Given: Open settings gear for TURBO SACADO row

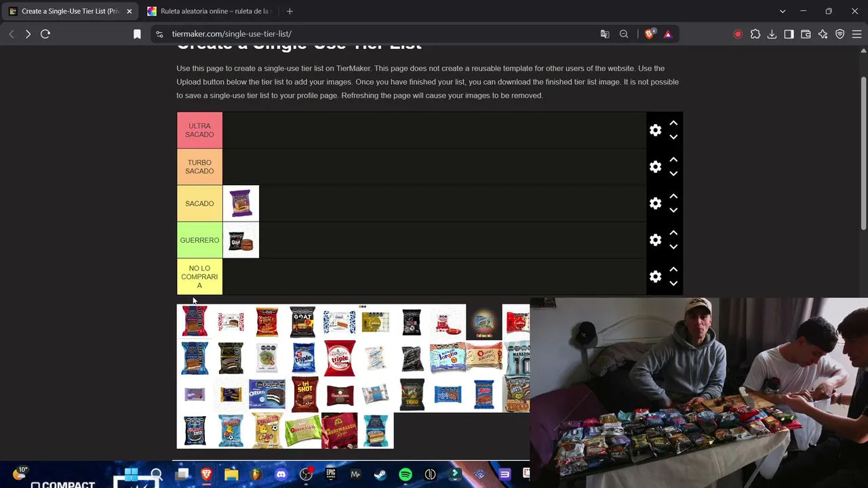Looking at the screenshot, I should pos(655,167).
